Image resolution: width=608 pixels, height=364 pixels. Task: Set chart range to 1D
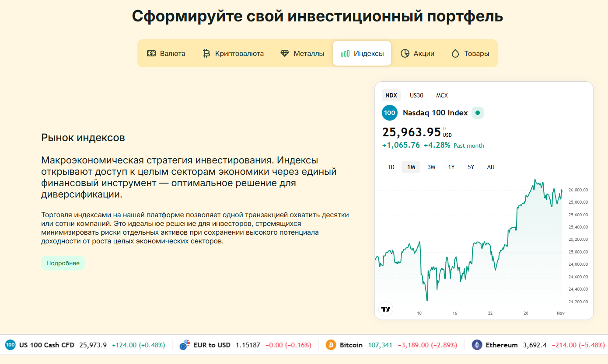point(391,167)
